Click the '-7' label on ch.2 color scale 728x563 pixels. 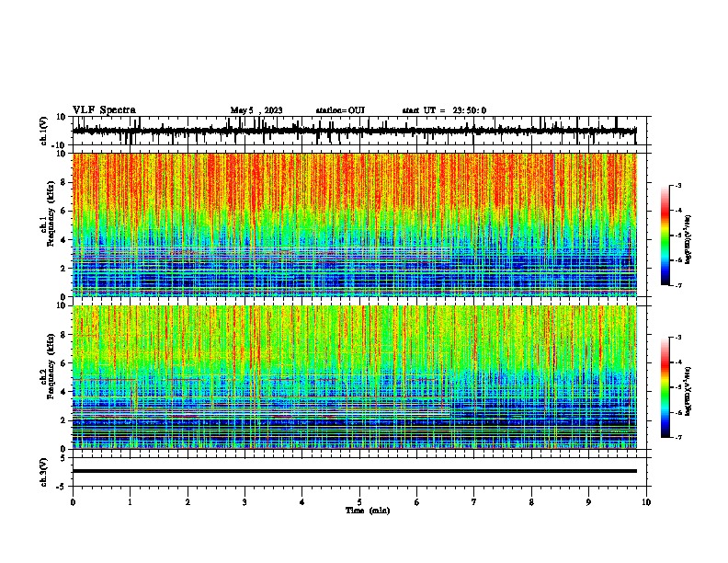(x=677, y=437)
